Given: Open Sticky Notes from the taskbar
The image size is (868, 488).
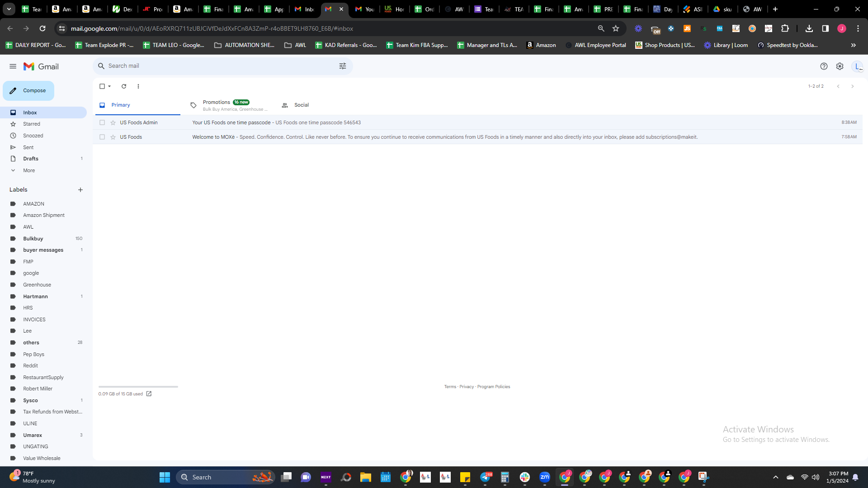Looking at the screenshot, I should (465, 477).
